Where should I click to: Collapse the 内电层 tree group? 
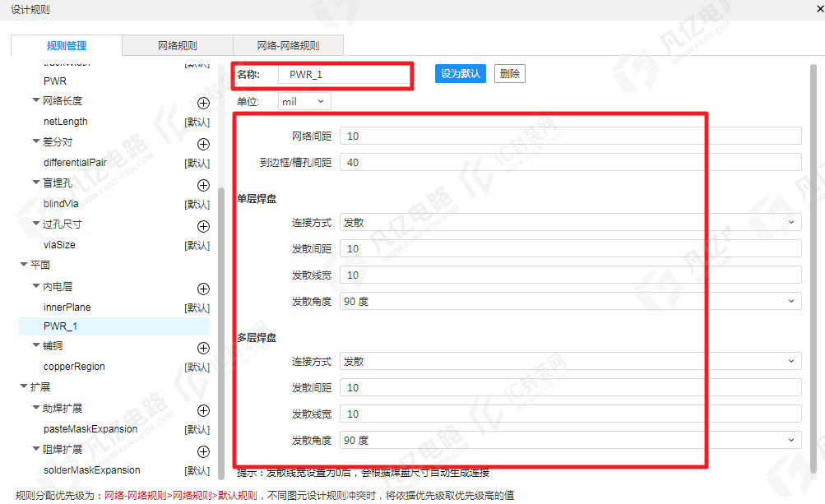click(35, 285)
